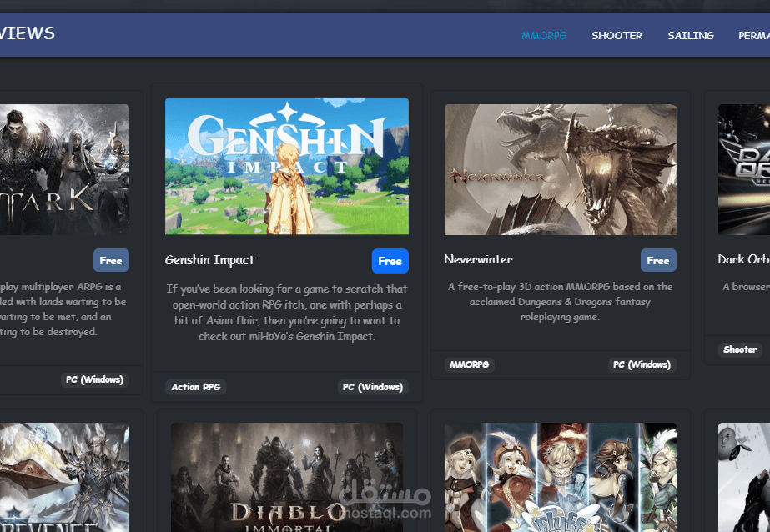Image resolution: width=770 pixels, height=532 pixels.
Task: Open the Flyff anime characters thumbnail
Action: click(x=561, y=477)
